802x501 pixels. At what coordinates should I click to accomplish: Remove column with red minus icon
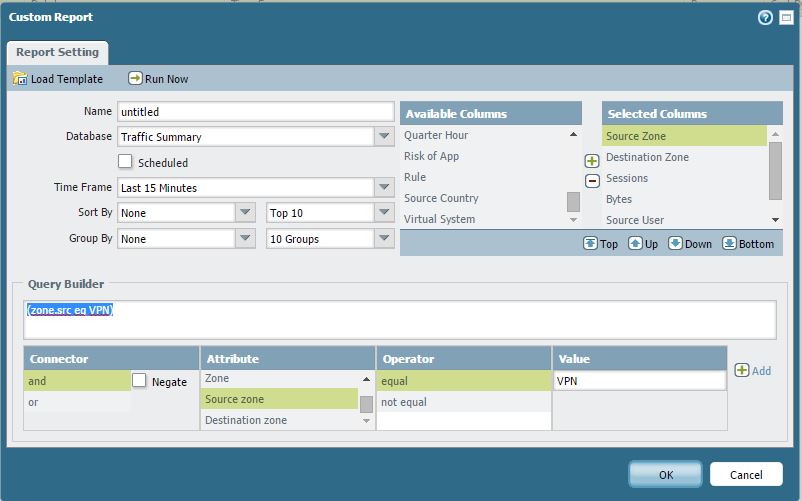click(592, 180)
